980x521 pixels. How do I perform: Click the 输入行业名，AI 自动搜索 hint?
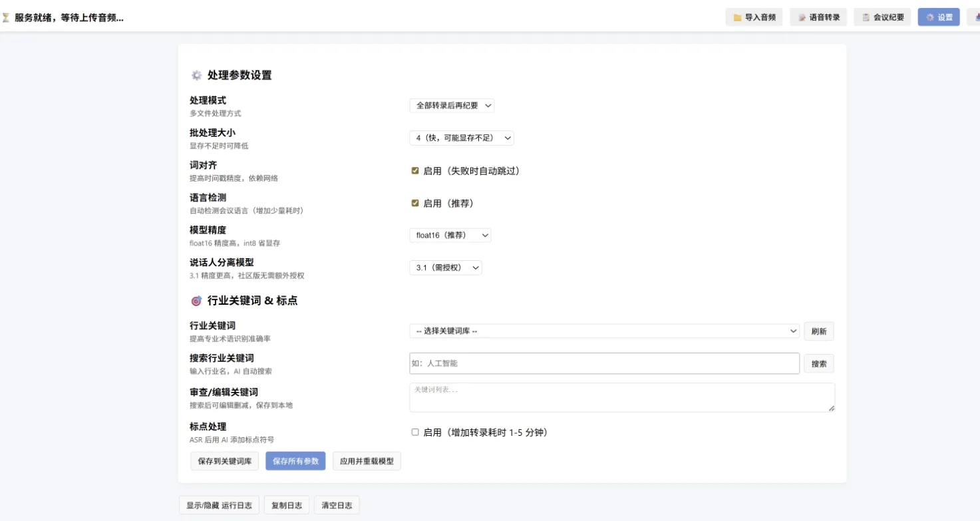tap(231, 371)
